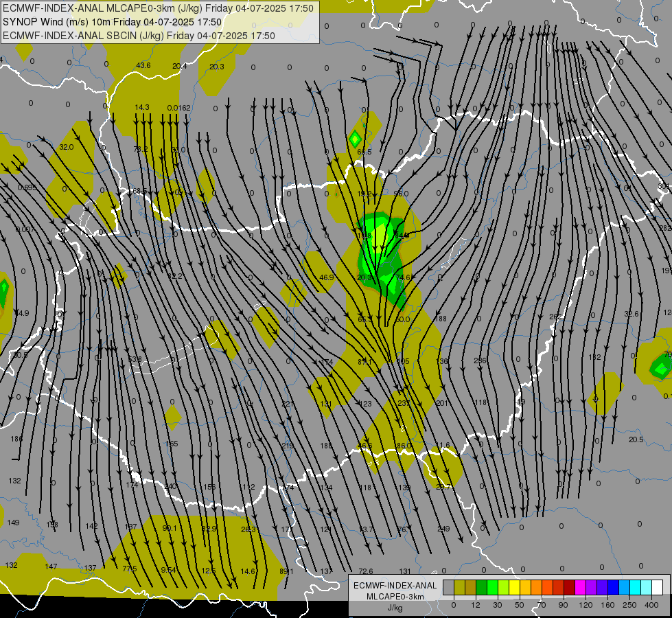672x618 pixels.
Task: Click the map value '66.5'
Action: pyautogui.click(x=364, y=152)
